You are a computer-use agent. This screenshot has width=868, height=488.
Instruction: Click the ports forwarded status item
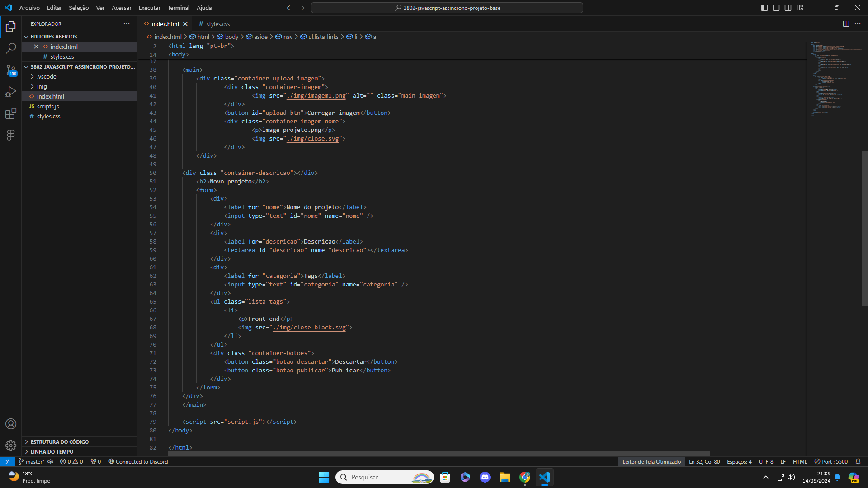[96, 461]
